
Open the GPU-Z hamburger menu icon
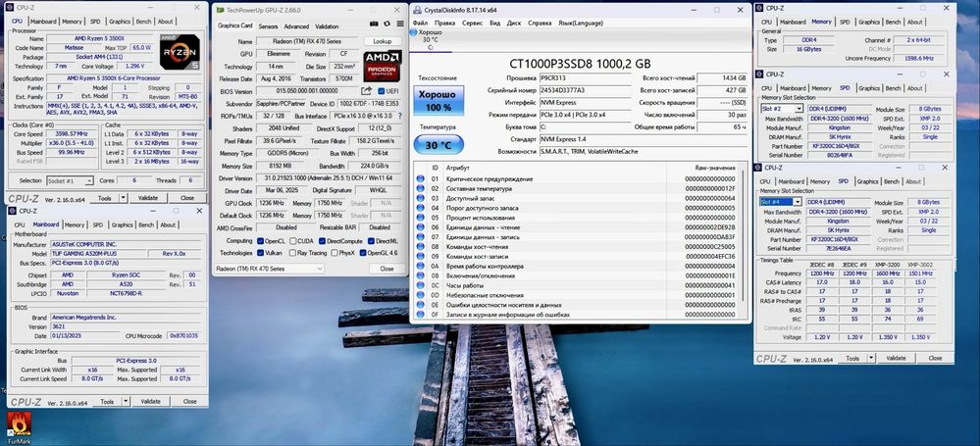coord(398,25)
